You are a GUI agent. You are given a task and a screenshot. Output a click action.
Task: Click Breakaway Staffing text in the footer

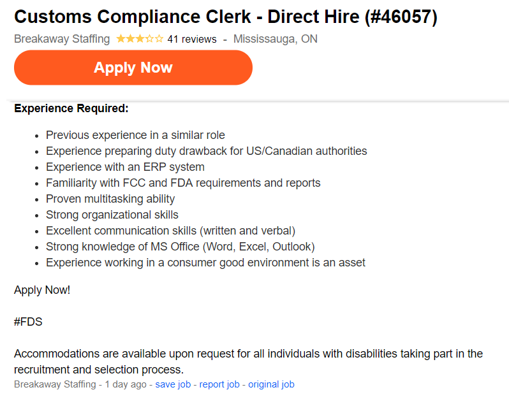tap(55, 384)
